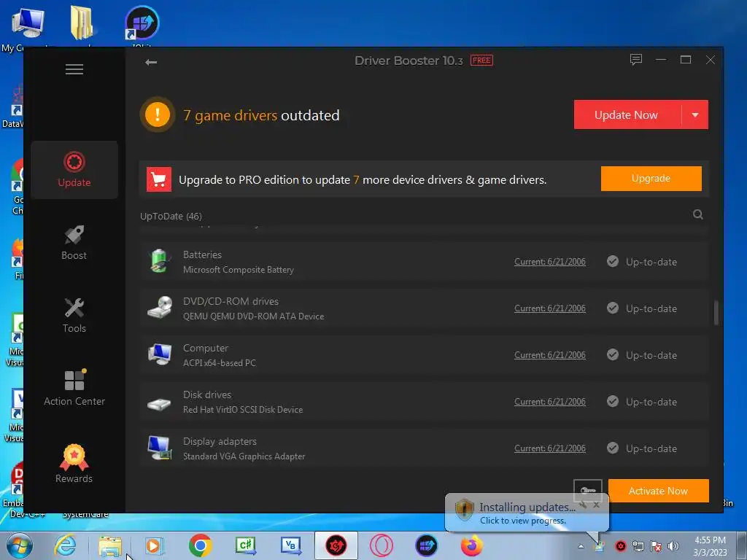This screenshot has height=560, width=747.
Task: Select QEMU QEMU DVD-ROM ATA Device text
Action: coord(253,316)
